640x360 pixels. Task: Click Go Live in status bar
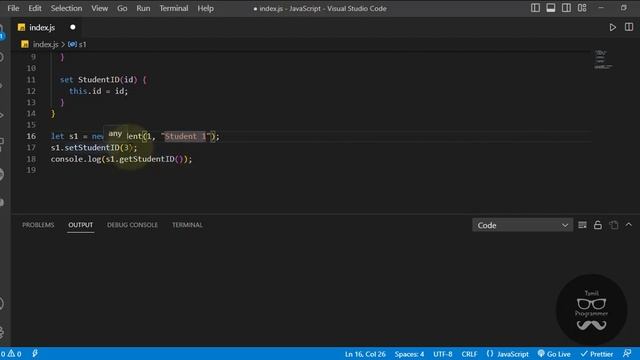tap(554, 354)
